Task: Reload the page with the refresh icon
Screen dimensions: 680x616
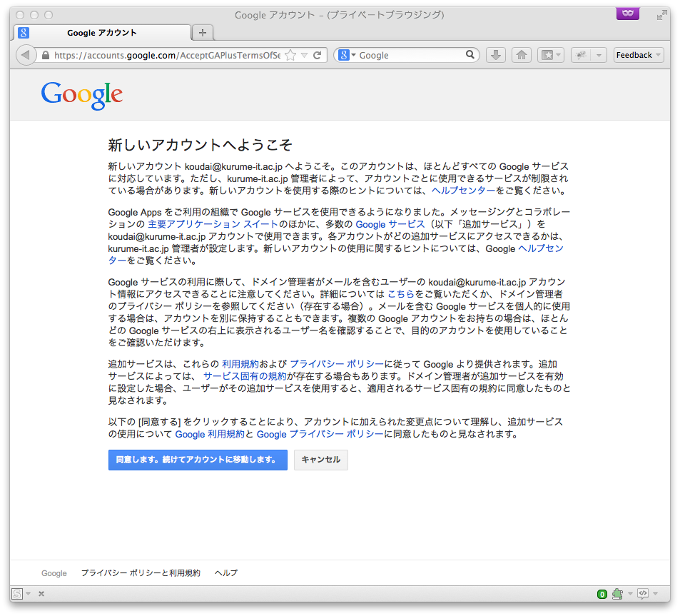Action: (318, 55)
